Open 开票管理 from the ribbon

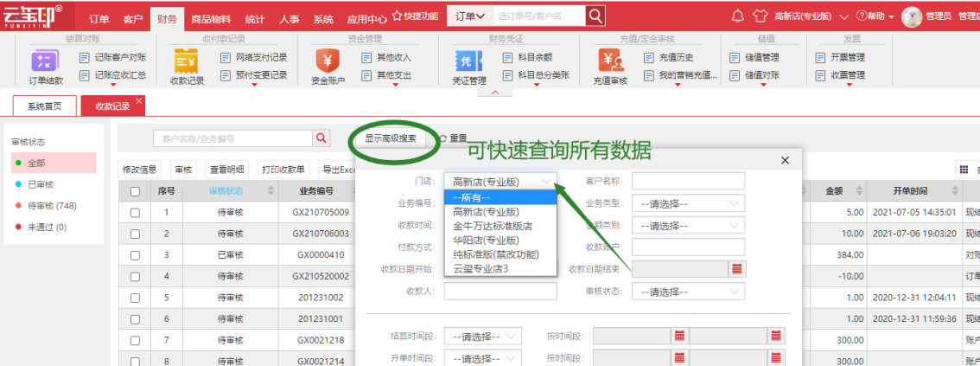click(841, 58)
